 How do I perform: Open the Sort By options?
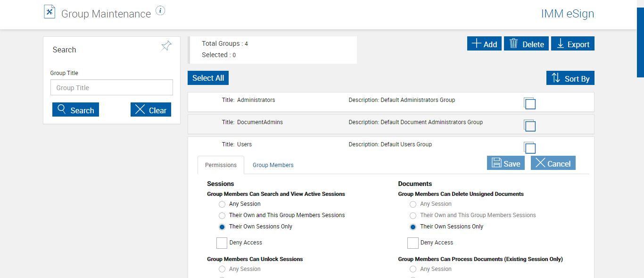click(570, 78)
